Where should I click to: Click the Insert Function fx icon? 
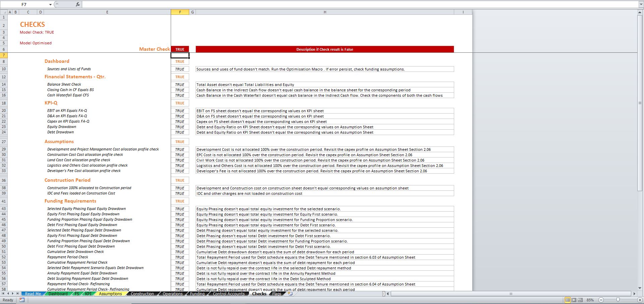[78, 4]
